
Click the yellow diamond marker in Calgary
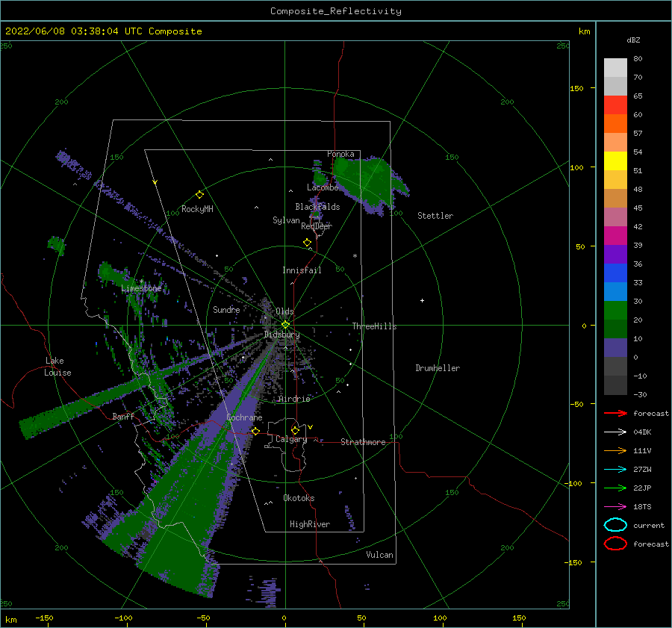(x=295, y=430)
